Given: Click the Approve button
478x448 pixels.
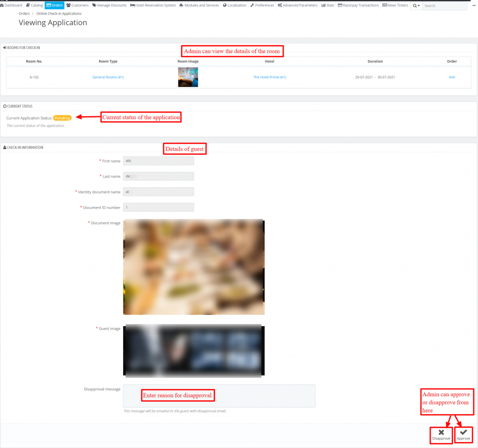Looking at the screenshot, I should pyautogui.click(x=464, y=435).
